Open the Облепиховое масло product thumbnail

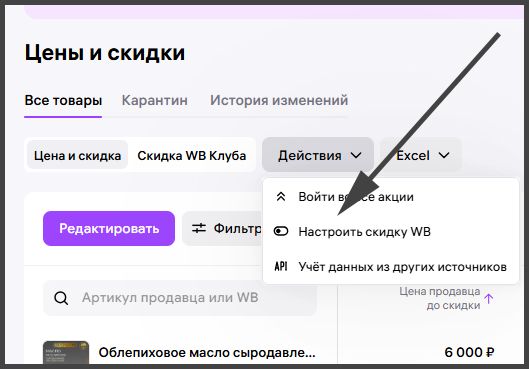click(x=66, y=352)
